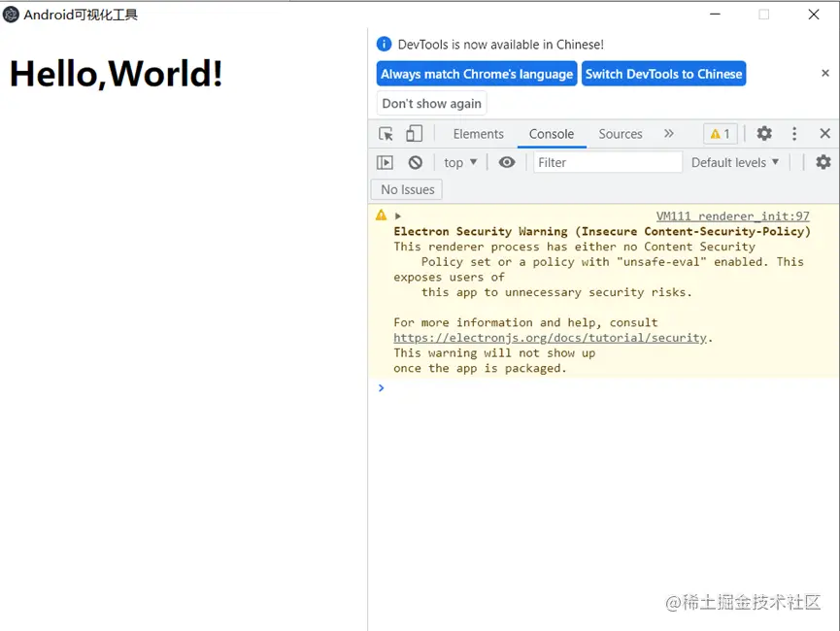Expand the security warning message triangle

(x=397, y=216)
